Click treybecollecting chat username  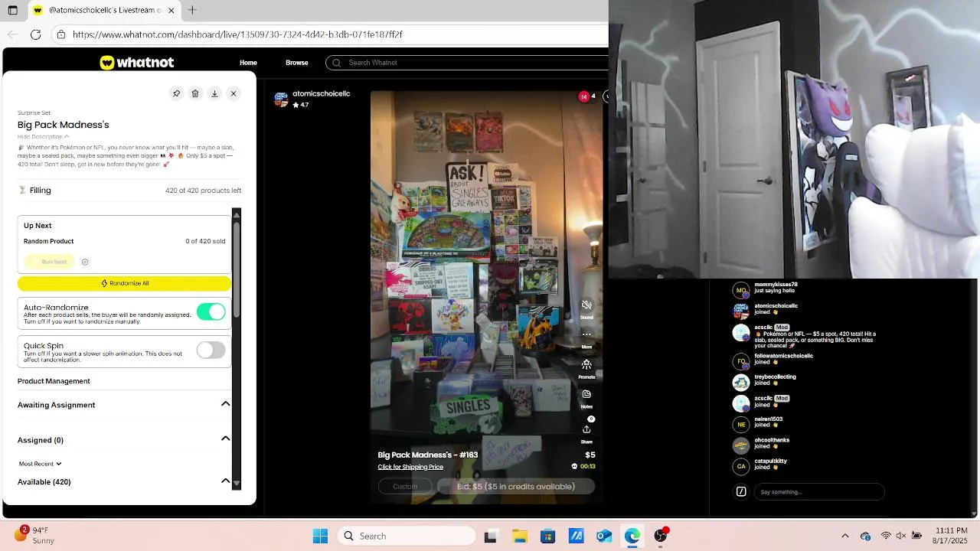pos(775,377)
